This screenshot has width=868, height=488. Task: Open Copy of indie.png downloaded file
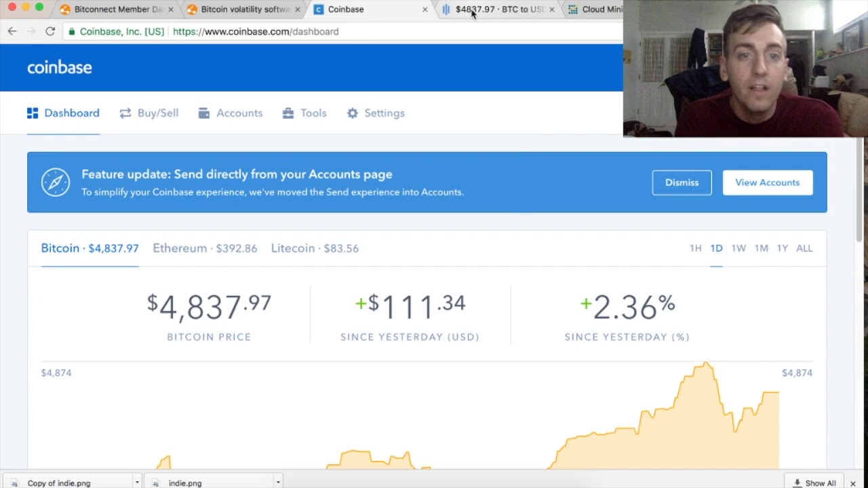coord(58,483)
